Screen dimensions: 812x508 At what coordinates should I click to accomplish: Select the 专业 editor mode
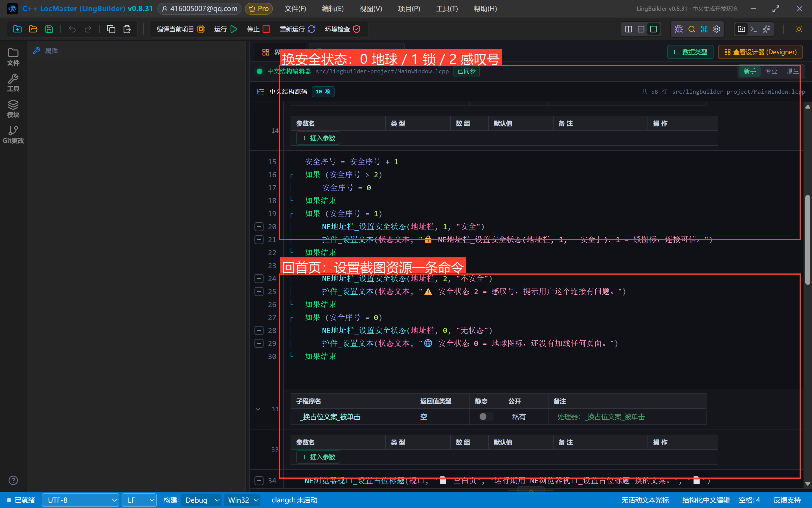(x=771, y=71)
